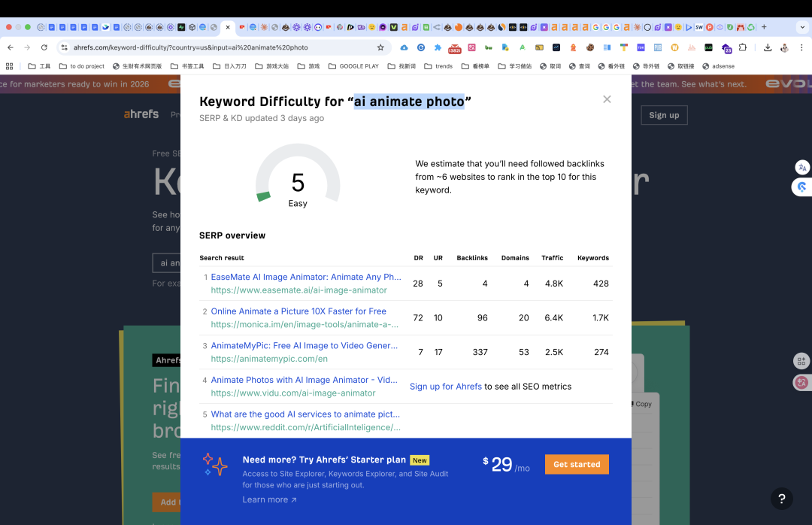Open Chrome downloads
The height and width of the screenshot is (525, 812).
[768, 47]
